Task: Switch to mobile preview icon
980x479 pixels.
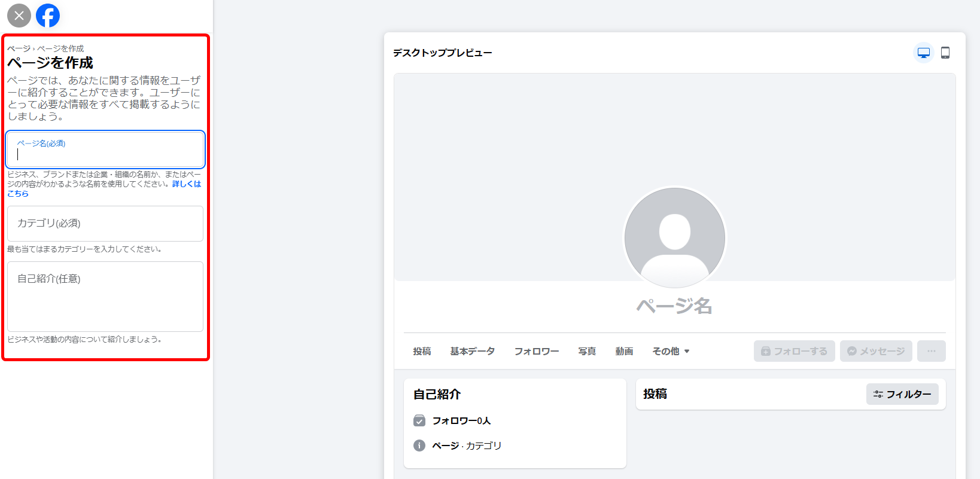Action: (945, 53)
